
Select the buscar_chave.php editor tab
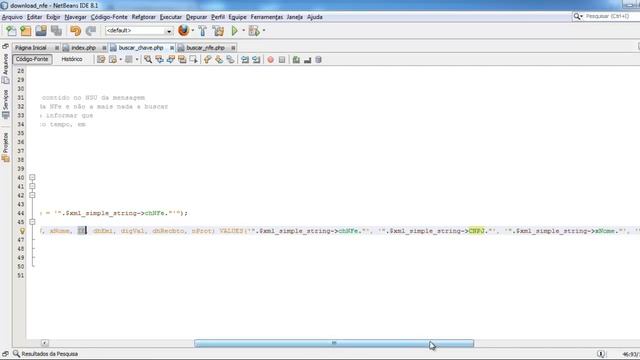coord(141,48)
